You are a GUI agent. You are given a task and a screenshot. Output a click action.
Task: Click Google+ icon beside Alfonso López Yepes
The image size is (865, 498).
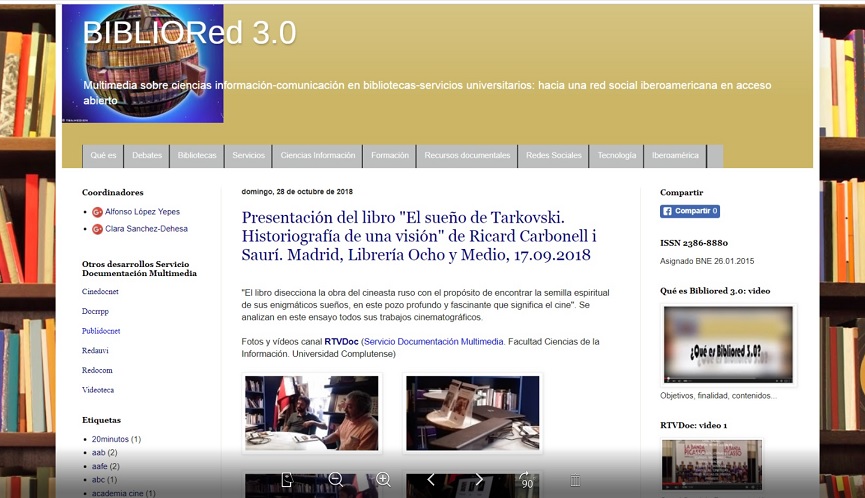tap(97, 212)
